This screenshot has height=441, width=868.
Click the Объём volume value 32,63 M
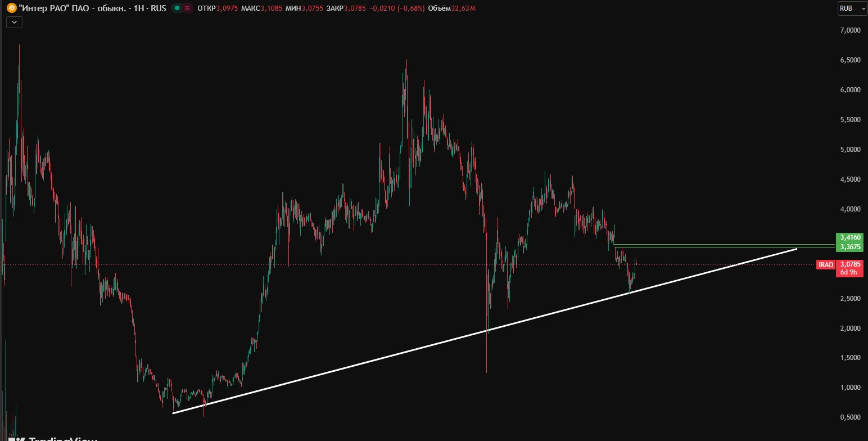[x=464, y=8]
